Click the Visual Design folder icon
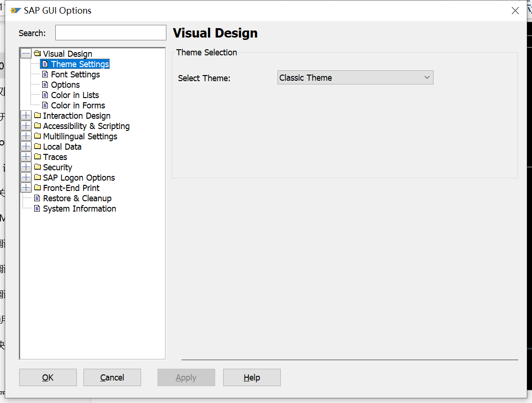The width and height of the screenshot is (532, 403). point(37,53)
